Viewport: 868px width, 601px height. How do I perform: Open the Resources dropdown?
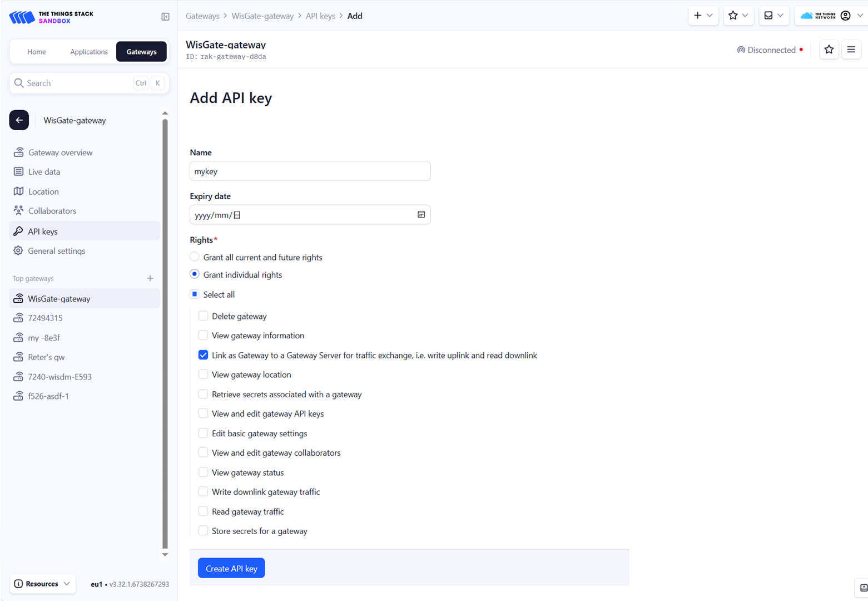pyautogui.click(x=42, y=584)
